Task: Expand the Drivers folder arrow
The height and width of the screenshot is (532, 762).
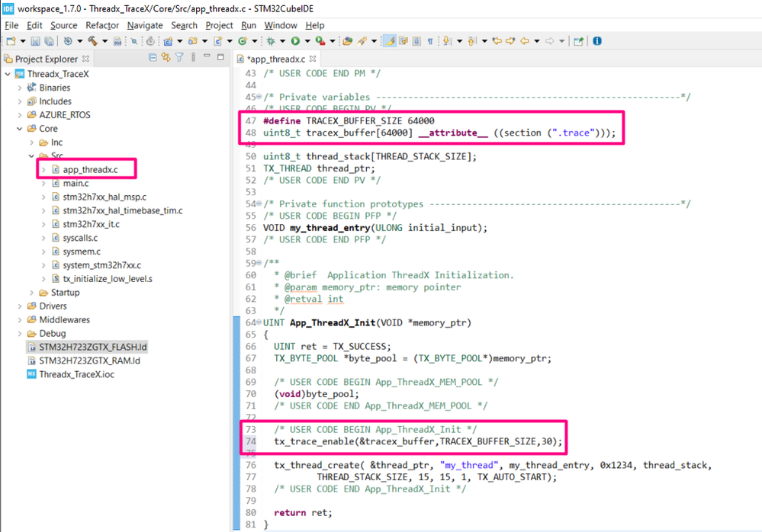Action: [19, 306]
